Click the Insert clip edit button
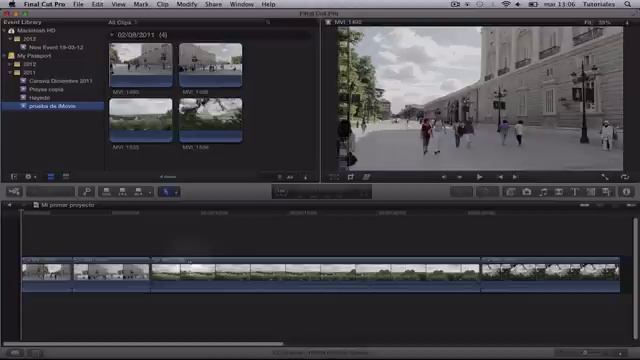Screen dimensions: 640x360 click(x=122, y=191)
